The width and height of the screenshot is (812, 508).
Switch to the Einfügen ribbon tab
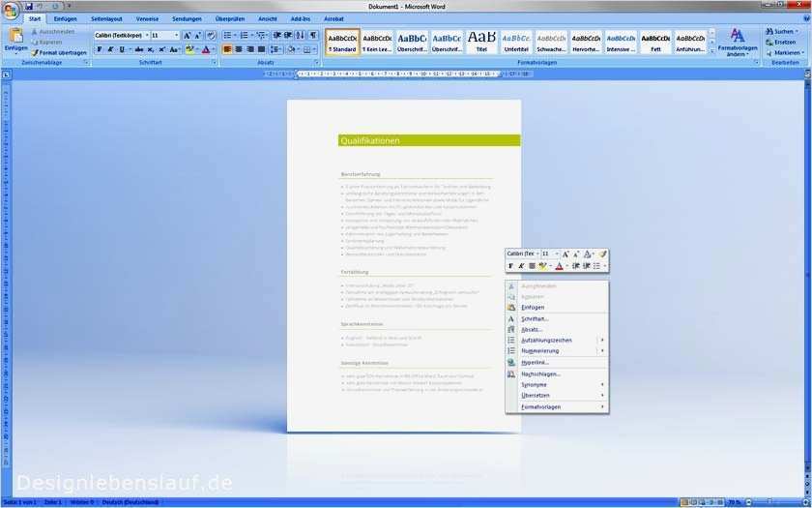coord(66,18)
